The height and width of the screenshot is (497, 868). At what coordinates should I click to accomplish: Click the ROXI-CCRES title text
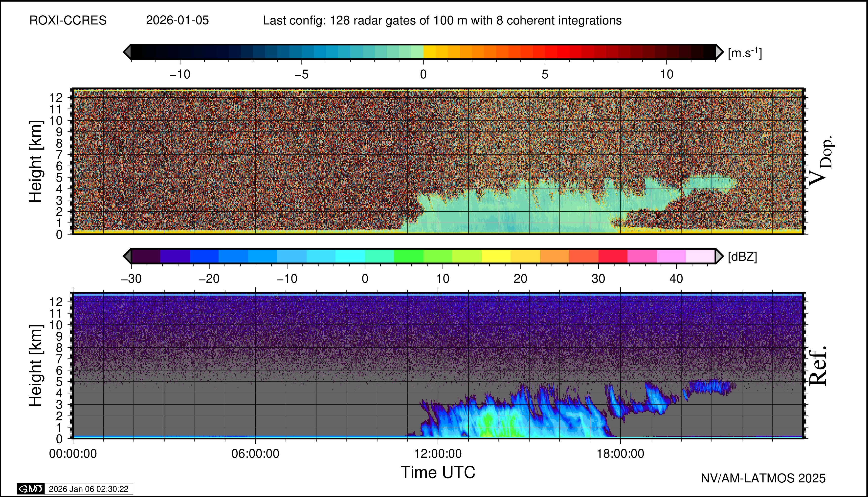click(x=68, y=21)
